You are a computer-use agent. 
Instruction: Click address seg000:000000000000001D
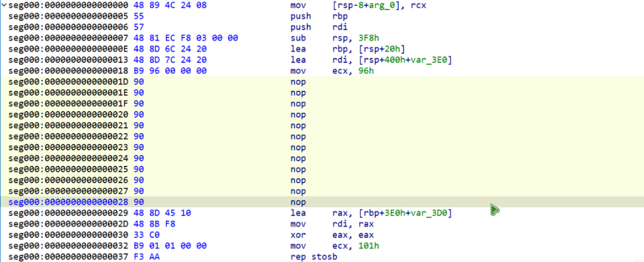coord(68,82)
